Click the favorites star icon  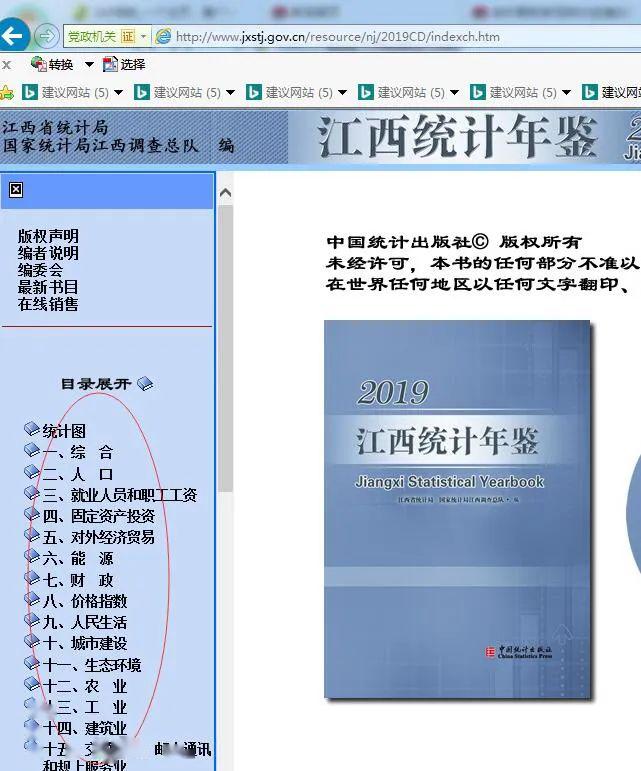(7, 92)
